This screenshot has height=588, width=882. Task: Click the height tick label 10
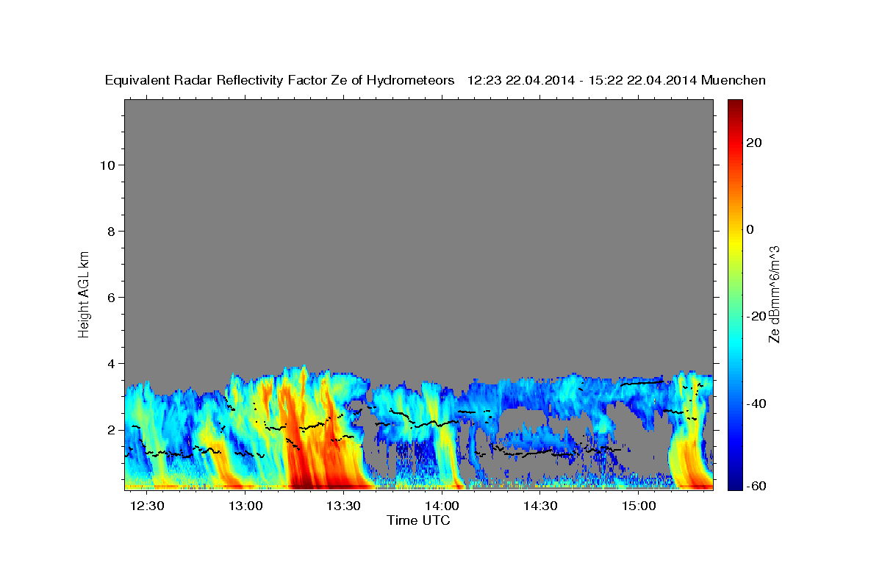[108, 165]
